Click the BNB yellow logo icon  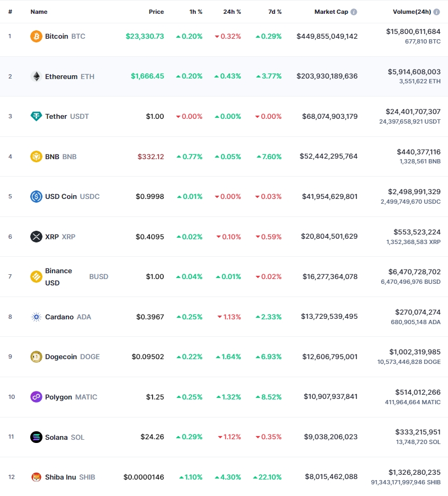36,156
